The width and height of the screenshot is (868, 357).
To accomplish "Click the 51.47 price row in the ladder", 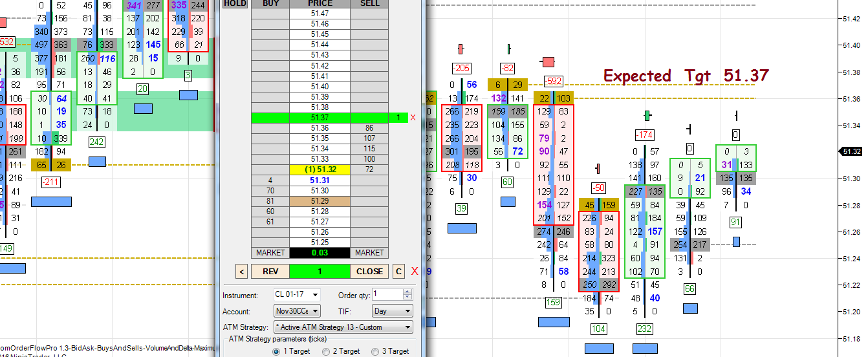I will [x=320, y=13].
